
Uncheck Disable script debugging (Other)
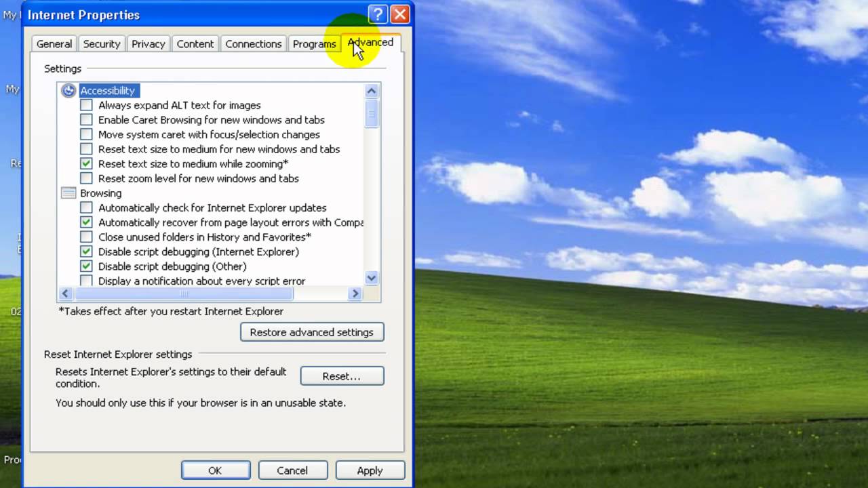pyautogui.click(x=86, y=266)
